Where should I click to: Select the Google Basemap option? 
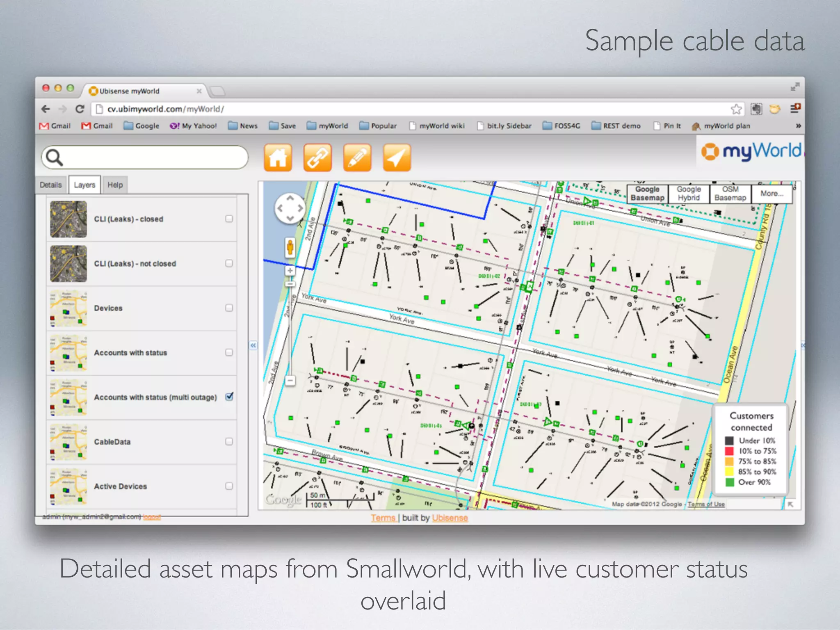647,194
